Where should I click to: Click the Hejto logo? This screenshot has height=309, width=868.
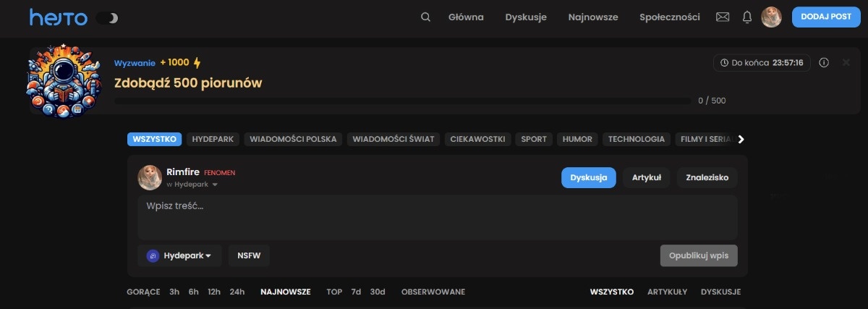tap(58, 17)
